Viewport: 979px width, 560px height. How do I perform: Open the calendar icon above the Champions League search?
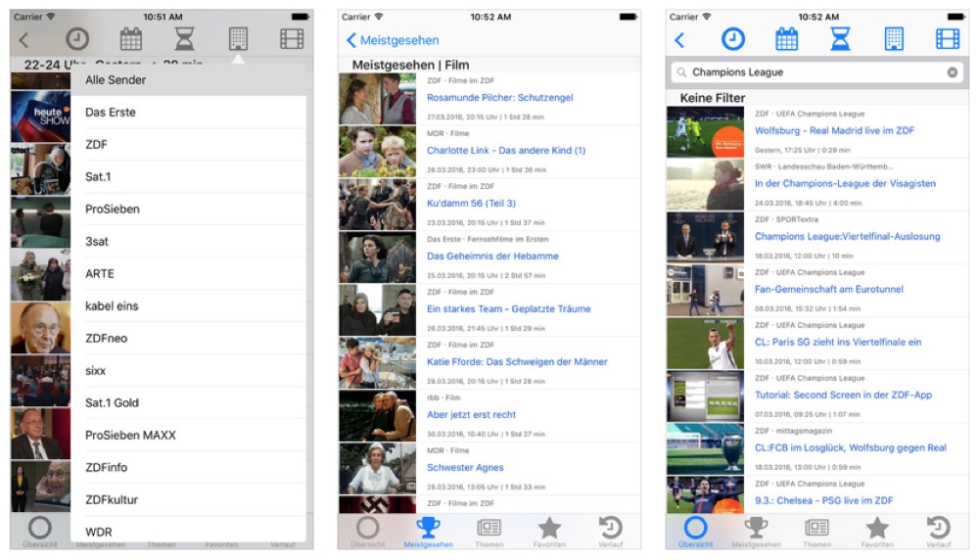tap(786, 39)
